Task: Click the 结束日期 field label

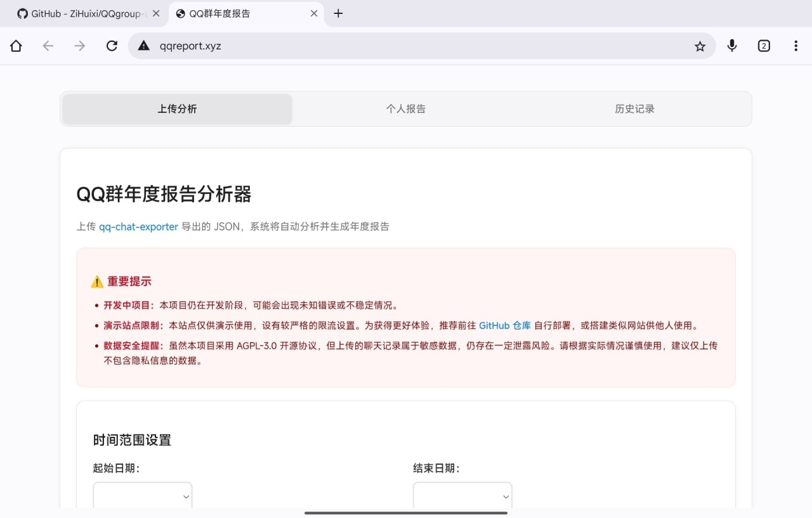Action: pyautogui.click(x=436, y=469)
